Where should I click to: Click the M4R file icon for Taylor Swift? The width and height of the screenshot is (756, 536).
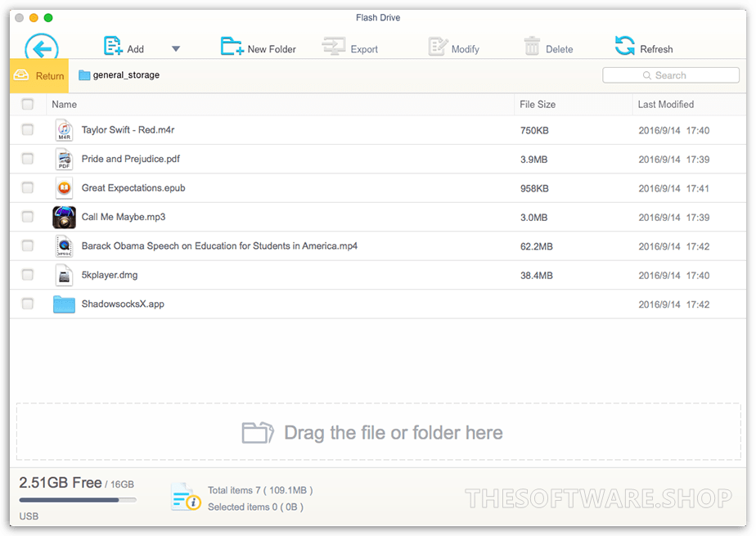[64, 130]
